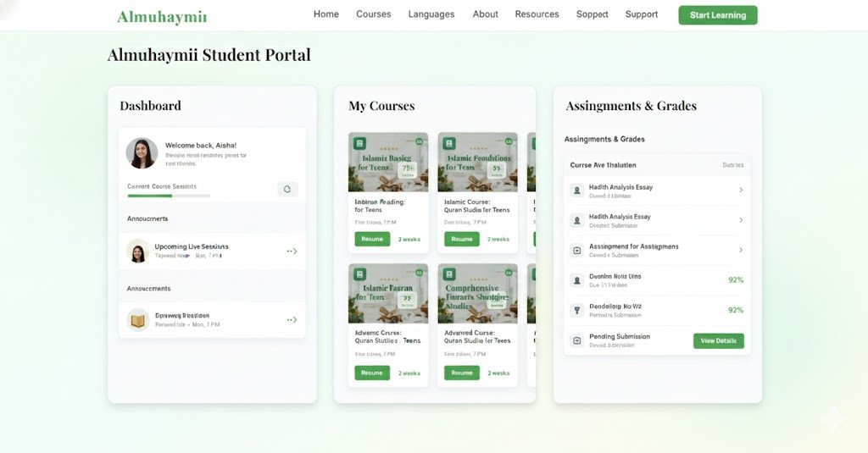Click the Advenred Curse: Quran Studie course title

[477, 337]
